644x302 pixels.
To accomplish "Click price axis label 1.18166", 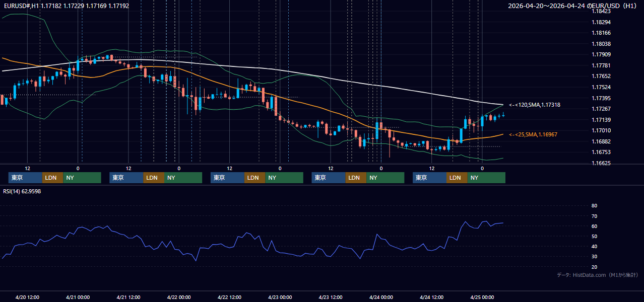I will (x=602, y=33).
